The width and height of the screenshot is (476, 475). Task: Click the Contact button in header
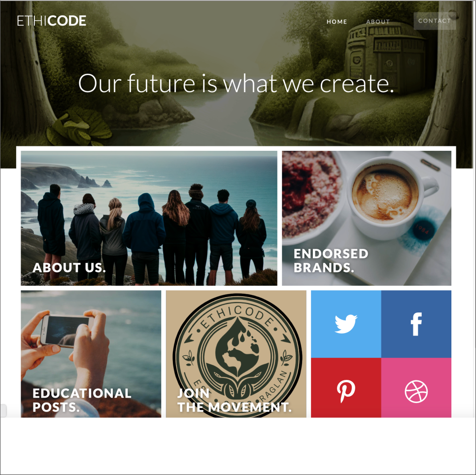click(435, 21)
